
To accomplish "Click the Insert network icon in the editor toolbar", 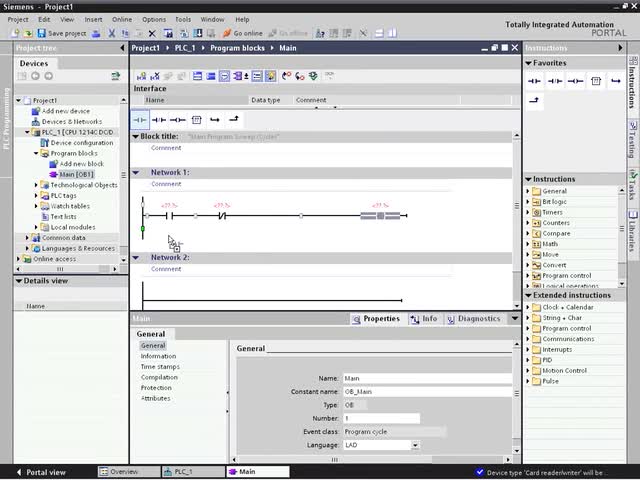I will pyautogui.click(x=141, y=76).
